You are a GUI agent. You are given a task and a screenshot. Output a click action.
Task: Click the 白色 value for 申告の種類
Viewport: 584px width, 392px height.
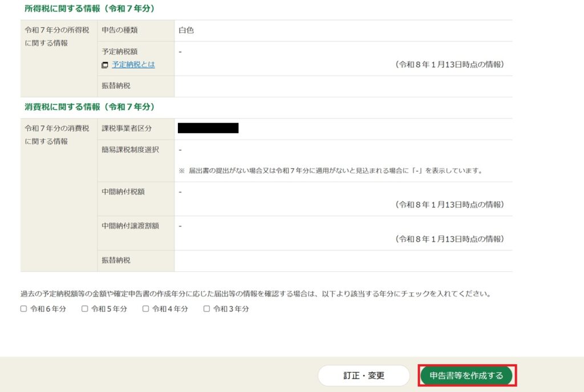click(x=186, y=30)
